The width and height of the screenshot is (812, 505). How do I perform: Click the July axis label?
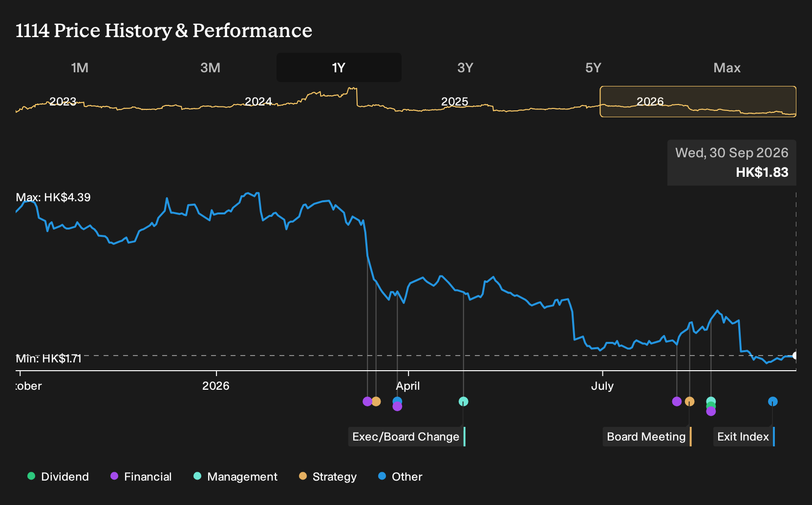click(602, 386)
